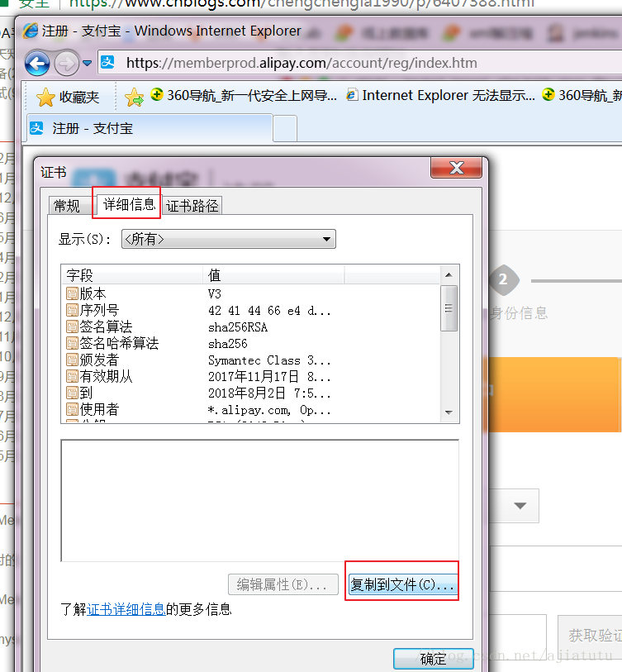Select the 到 expiry field row
This screenshot has height=672, width=622.
pos(251,393)
